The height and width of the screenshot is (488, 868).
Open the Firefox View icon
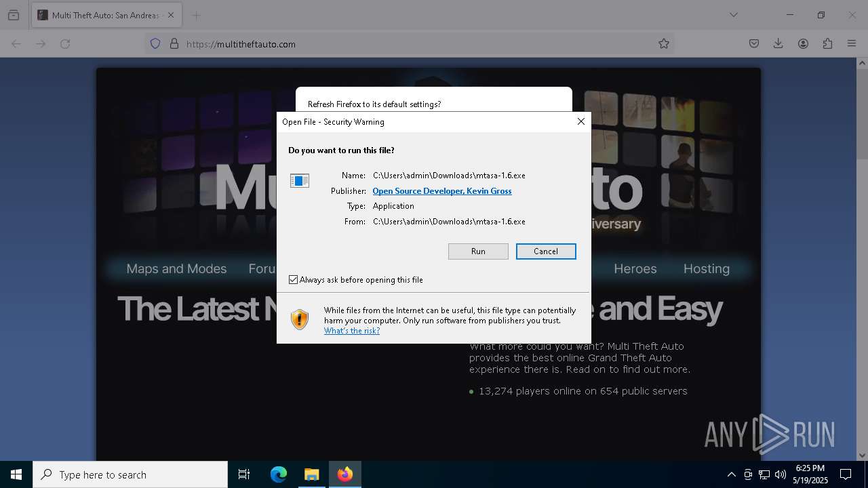(x=14, y=15)
